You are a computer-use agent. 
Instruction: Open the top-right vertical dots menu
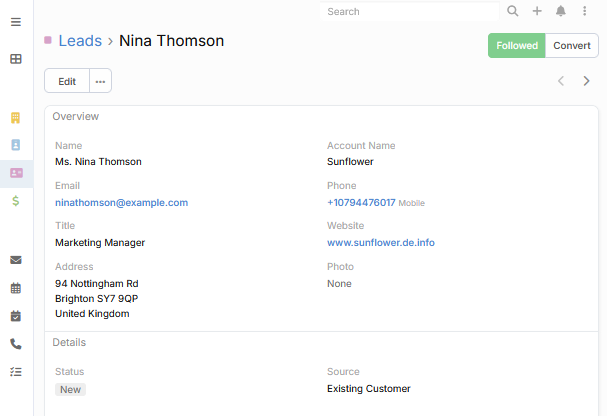point(585,12)
